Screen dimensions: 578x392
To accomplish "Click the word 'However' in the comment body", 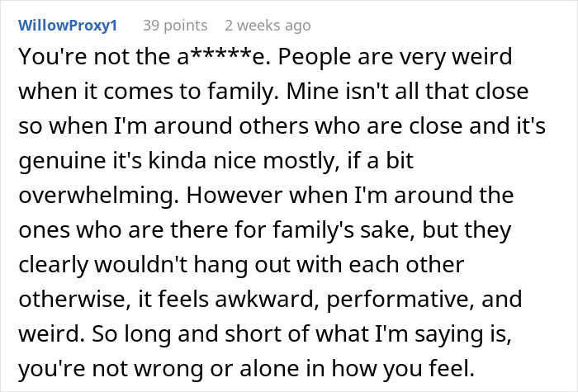I will point(235,195).
